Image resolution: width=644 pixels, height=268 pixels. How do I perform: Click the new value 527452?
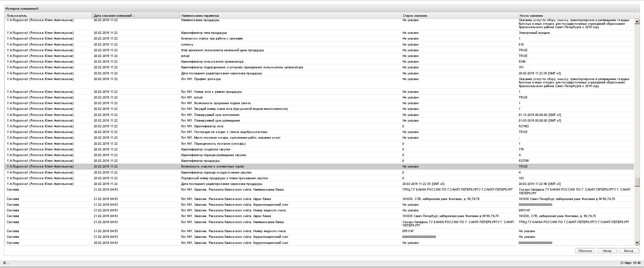click(x=524, y=126)
